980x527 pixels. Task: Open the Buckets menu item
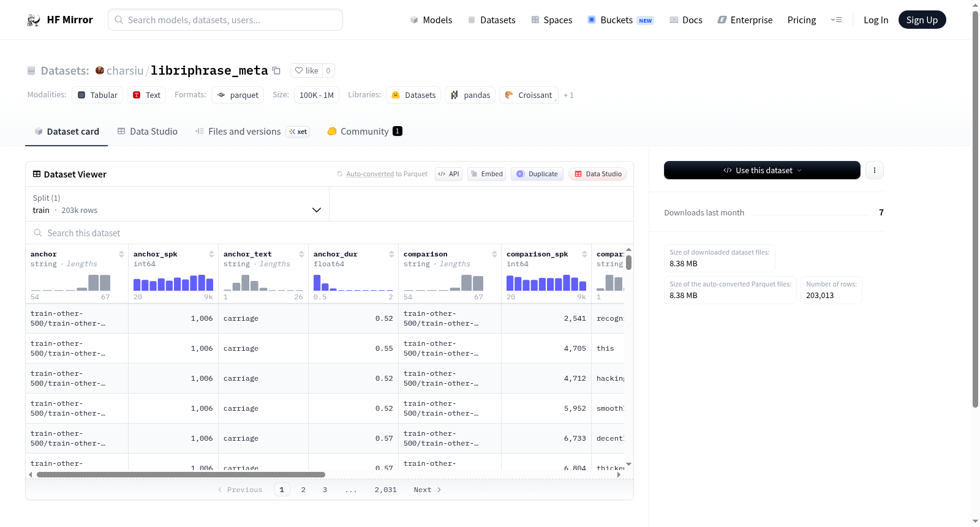point(620,20)
